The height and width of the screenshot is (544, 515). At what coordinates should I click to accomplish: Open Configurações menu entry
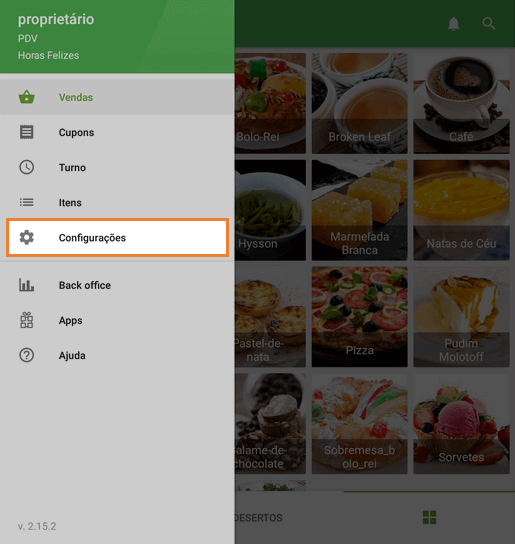coord(117,238)
